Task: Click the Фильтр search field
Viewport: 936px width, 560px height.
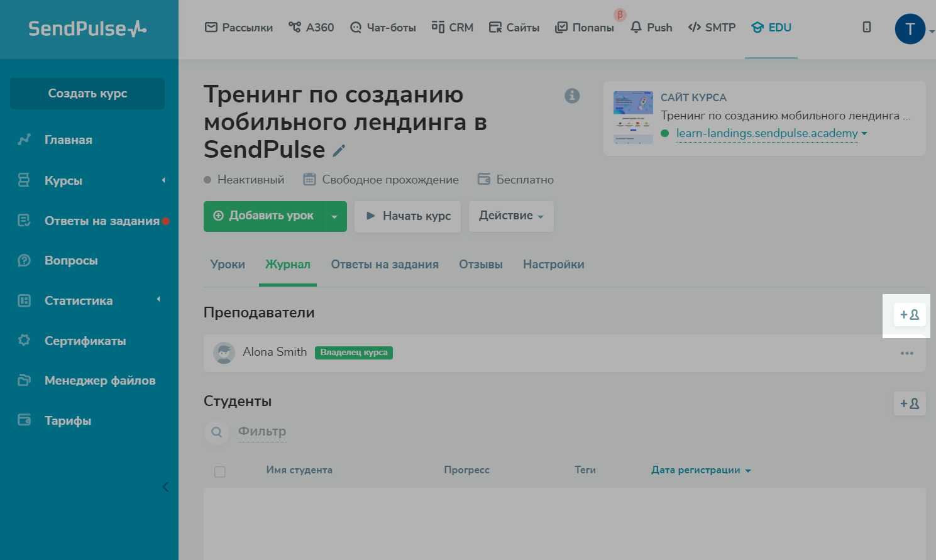Action: pyautogui.click(x=262, y=432)
